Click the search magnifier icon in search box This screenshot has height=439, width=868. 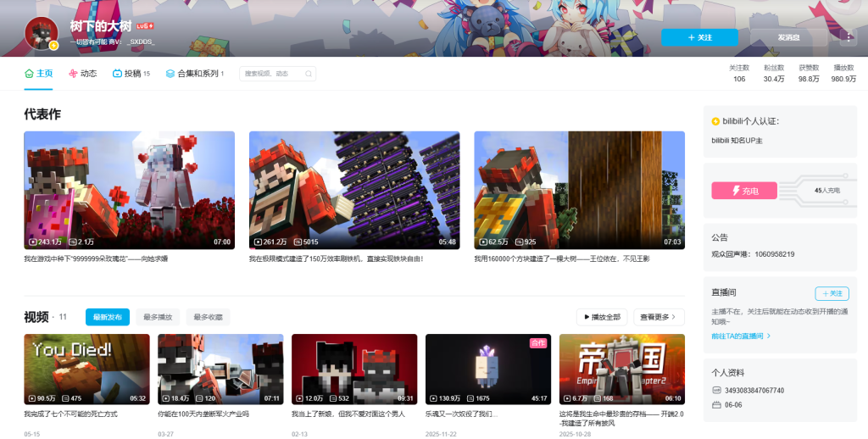[x=309, y=74]
